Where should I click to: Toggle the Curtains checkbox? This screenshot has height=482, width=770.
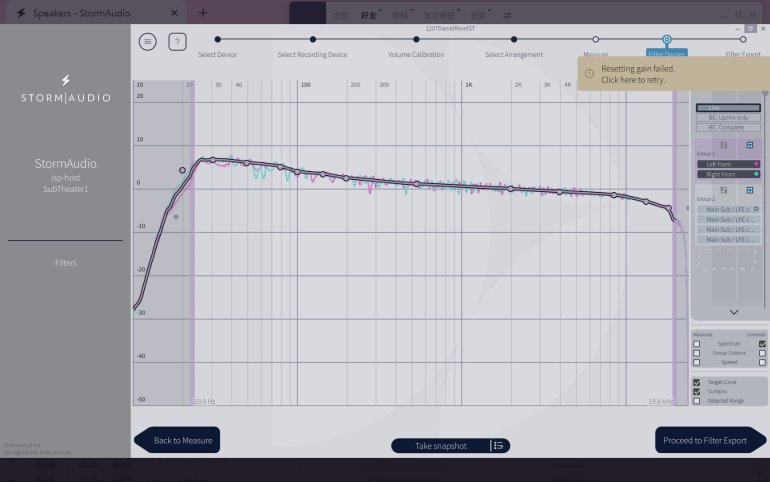(697, 391)
